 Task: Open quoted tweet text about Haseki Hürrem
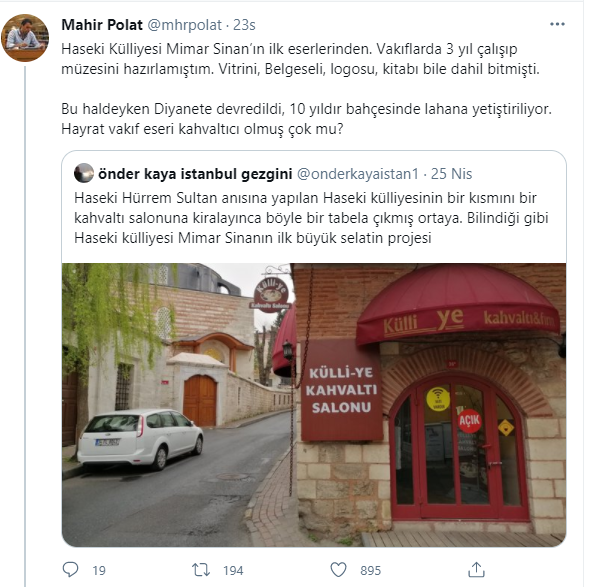pos(311,218)
